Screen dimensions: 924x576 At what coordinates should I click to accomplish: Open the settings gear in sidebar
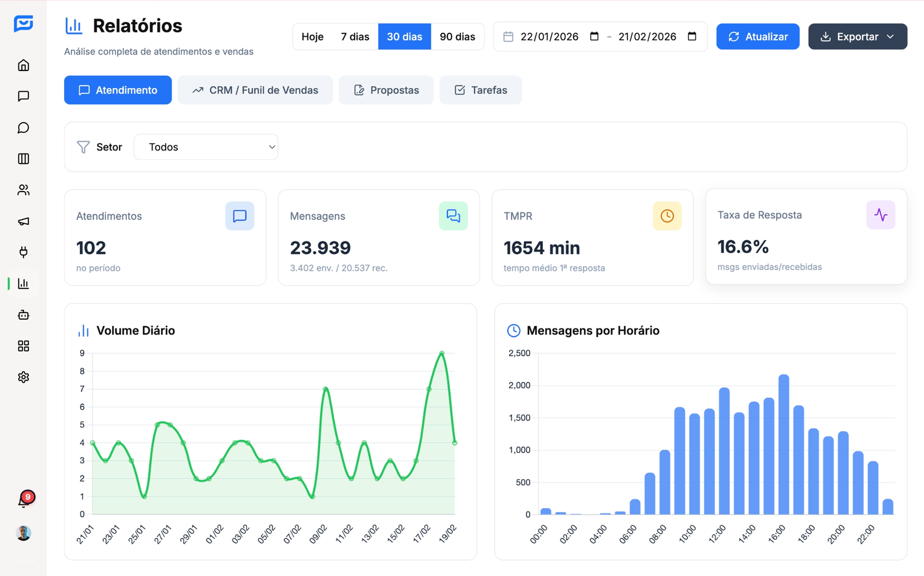tap(23, 377)
